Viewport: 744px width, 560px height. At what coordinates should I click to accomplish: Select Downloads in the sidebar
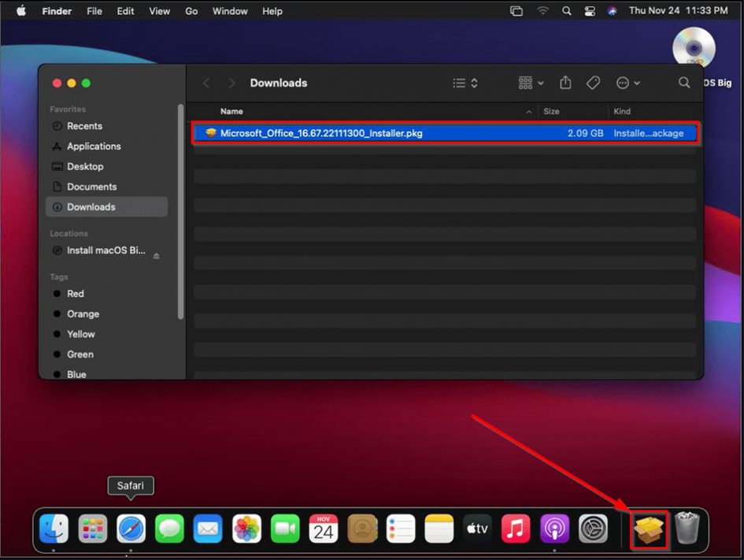[x=107, y=207]
